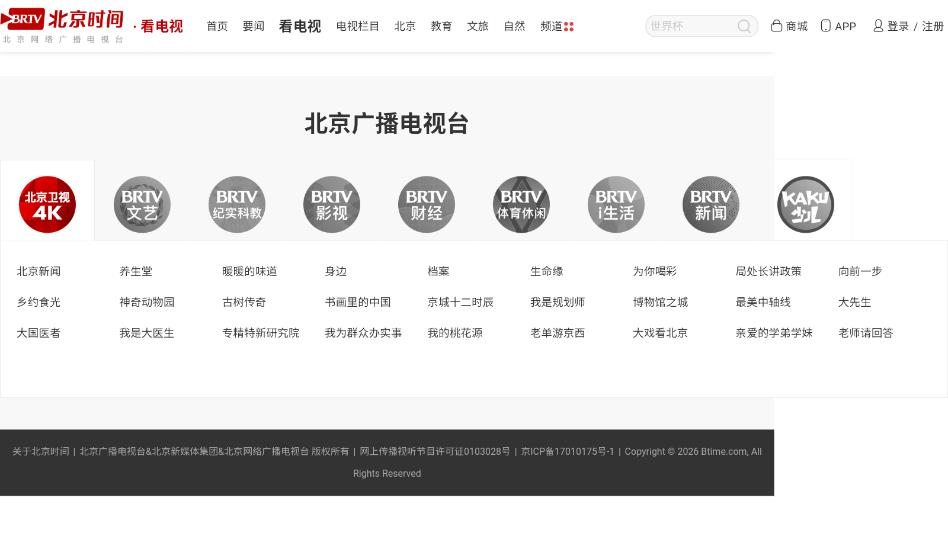This screenshot has height=533, width=948.
Task: Open the 养生堂 program link
Action: [136, 271]
